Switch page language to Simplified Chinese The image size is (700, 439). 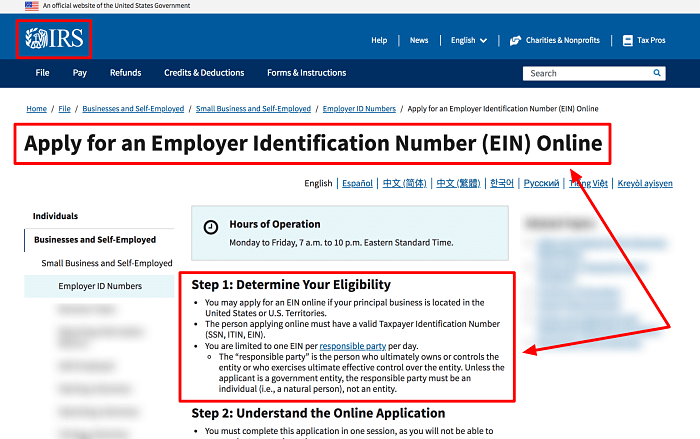[404, 183]
